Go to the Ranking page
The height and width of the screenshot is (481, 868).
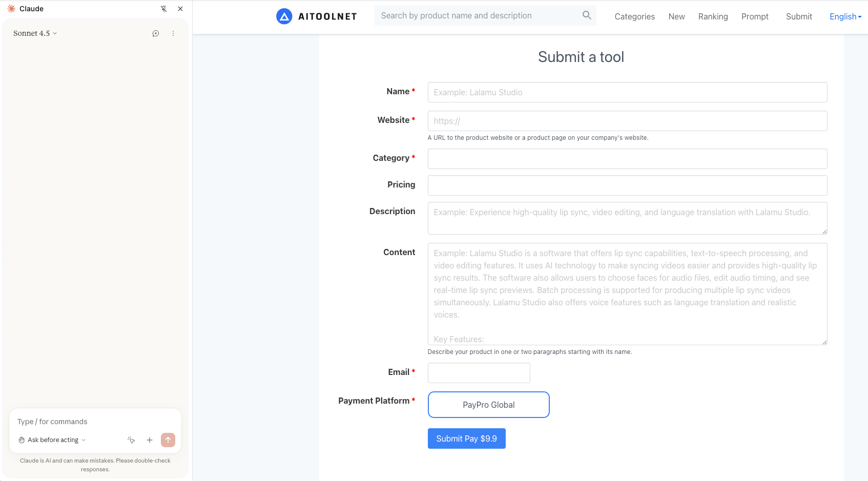[713, 16]
